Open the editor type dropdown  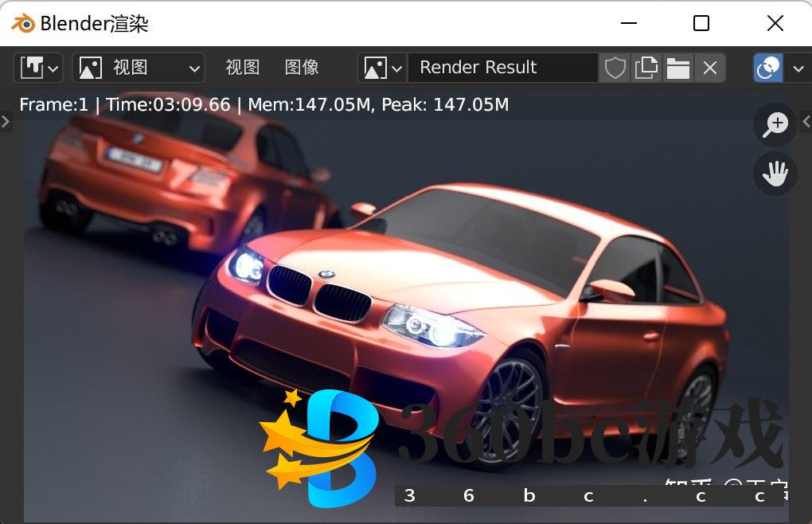[x=38, y=68]
